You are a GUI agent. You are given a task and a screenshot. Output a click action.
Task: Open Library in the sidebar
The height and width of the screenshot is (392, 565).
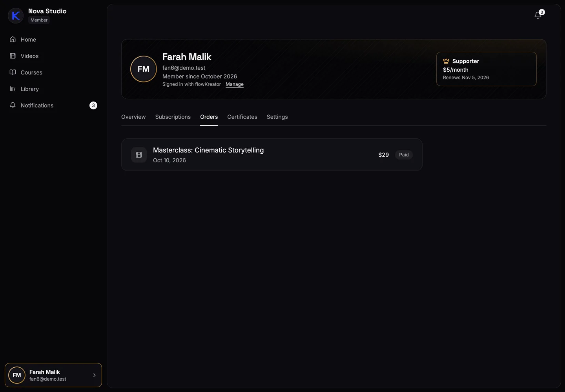click(53, 89)
